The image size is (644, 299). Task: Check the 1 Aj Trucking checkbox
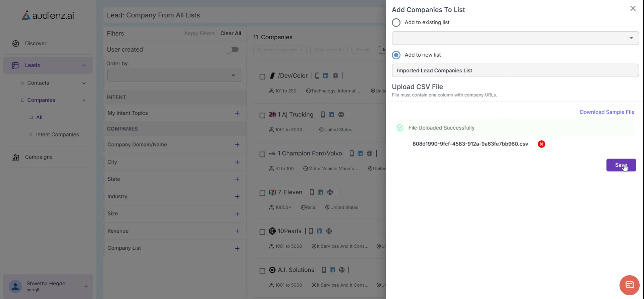click(x=262, y=116)
